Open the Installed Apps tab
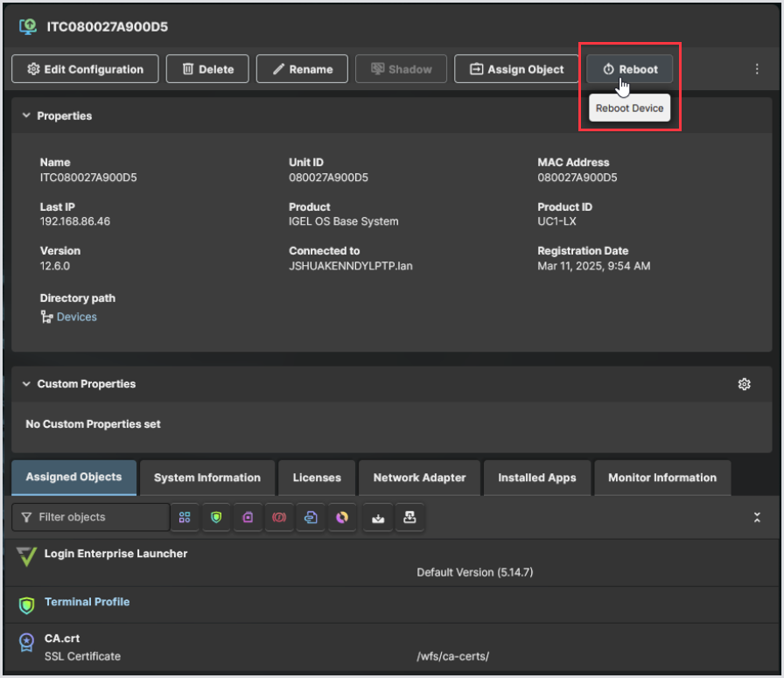This screenshot has width=784, height=678. click(x=536, y=478)
